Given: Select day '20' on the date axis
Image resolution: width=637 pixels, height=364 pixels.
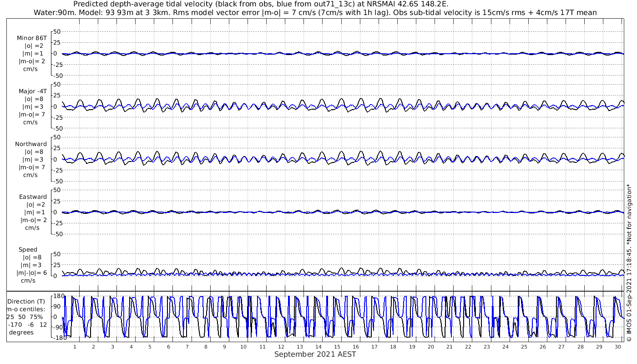Looking at the screenshot, I should coord(431,347).
